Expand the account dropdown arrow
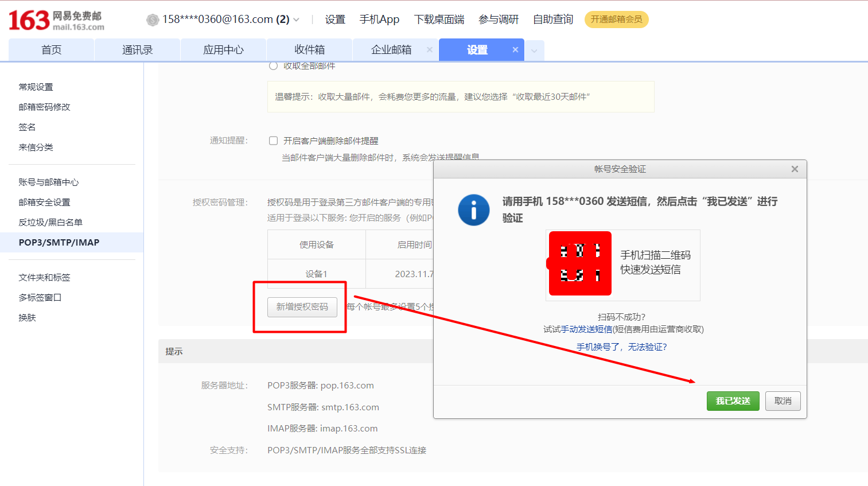 297,20
